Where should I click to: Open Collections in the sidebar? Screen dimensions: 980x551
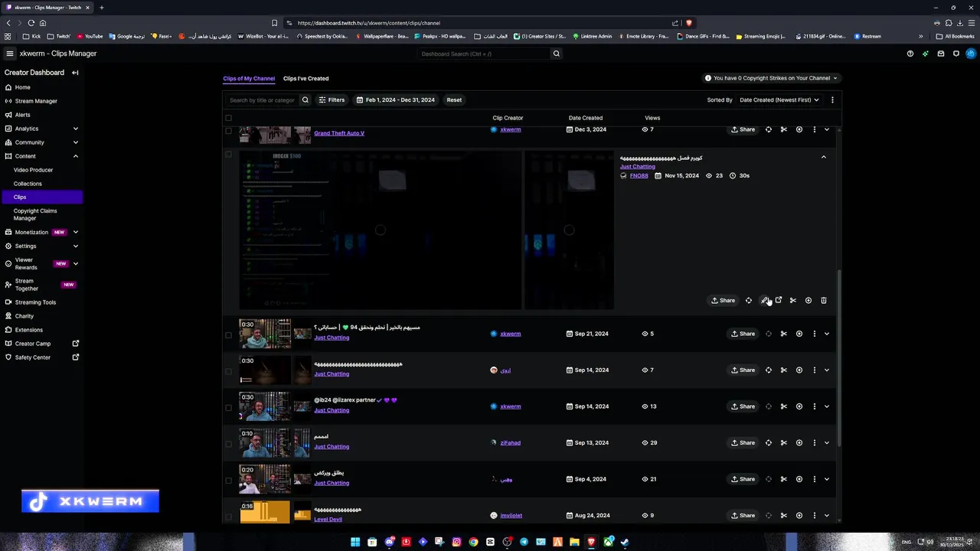coord(28,184)
